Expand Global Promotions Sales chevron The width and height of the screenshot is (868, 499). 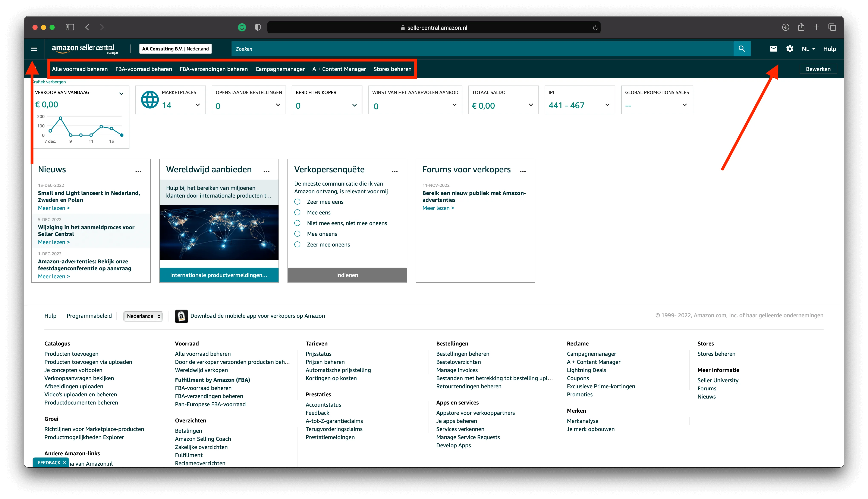coord(685,105)
